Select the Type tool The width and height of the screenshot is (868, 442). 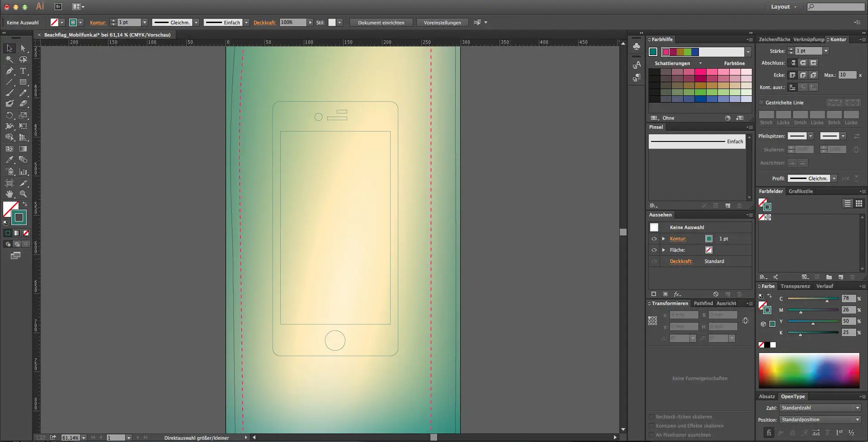(23, 71)
